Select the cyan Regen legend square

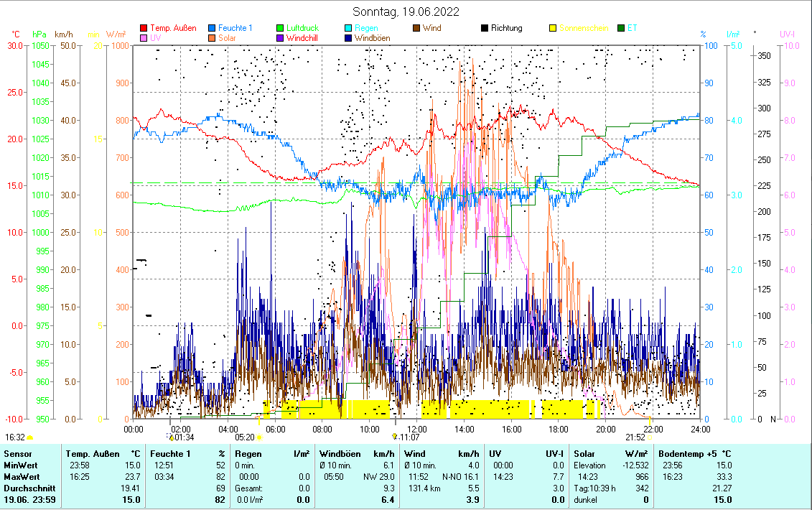pyautogui.click(x=349, y=29)
